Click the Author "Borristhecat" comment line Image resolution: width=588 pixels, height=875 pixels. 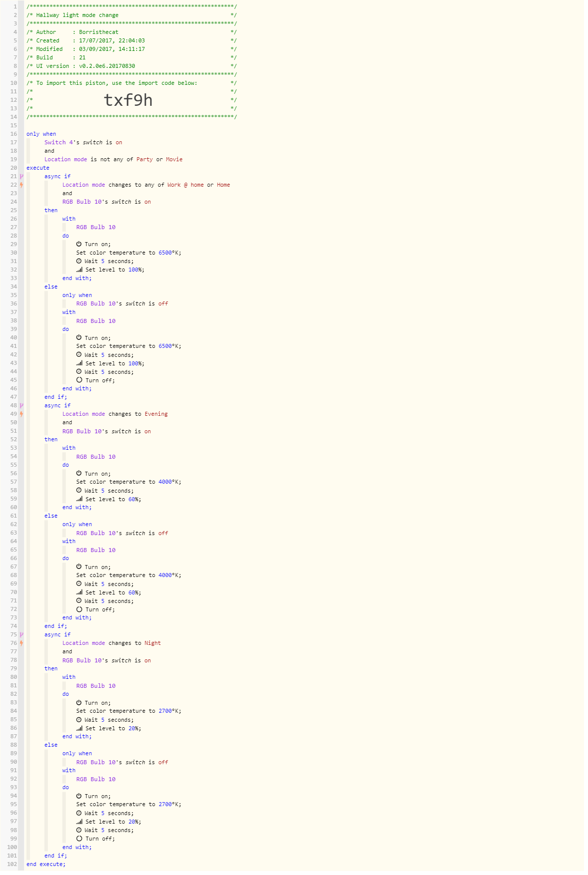(x=132, y=32)
